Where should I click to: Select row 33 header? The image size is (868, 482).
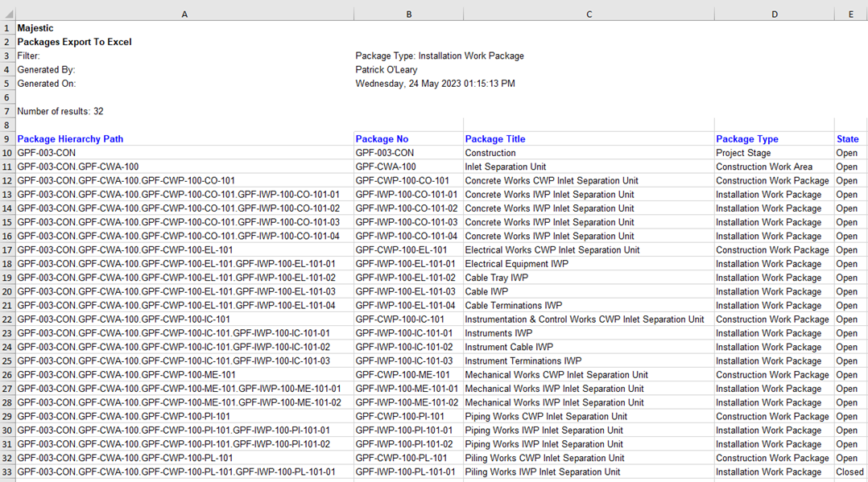coord(7,472)
